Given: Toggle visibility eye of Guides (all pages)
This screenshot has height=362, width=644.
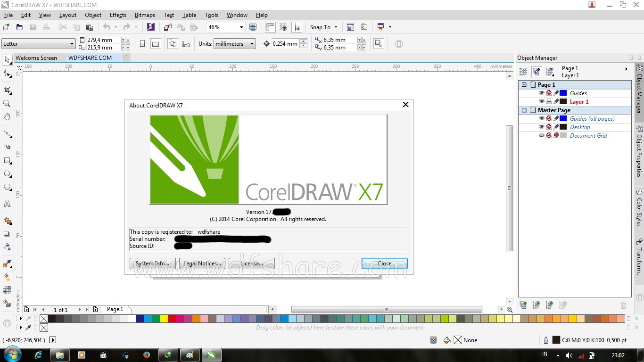Looking at the screenshot, I should coord(541,119).
